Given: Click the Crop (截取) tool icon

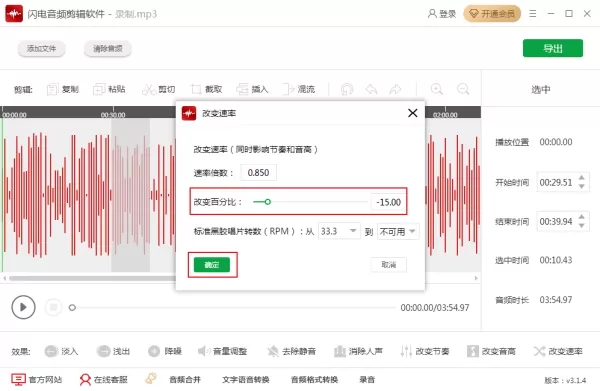Looking at the screenshot, I should (196, 89).
